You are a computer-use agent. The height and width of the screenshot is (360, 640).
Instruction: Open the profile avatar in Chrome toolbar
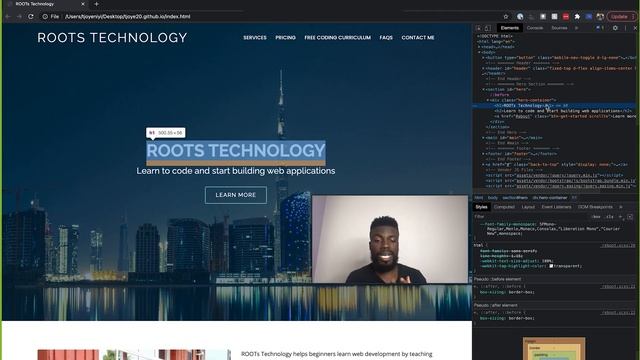600,17
